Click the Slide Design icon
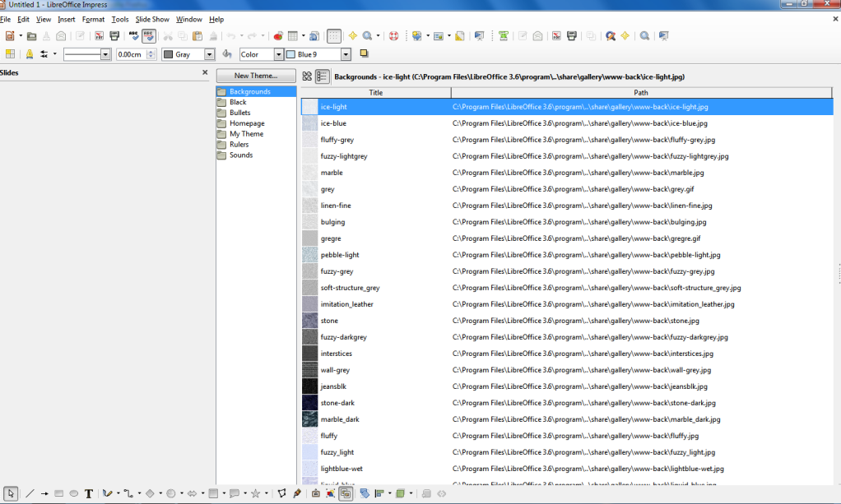The height and width of the screenshot is (504, 841). click(460, 36)
